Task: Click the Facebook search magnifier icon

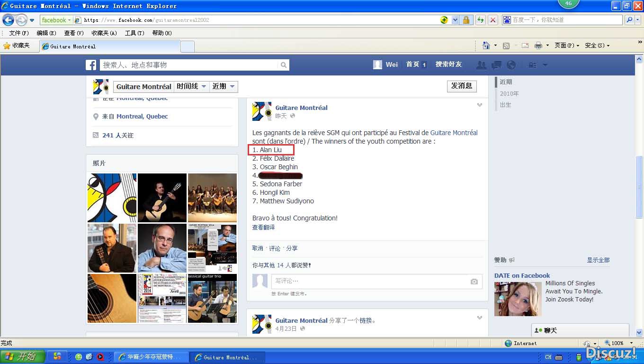Action: pyautogui.click(x=283, y=65)
